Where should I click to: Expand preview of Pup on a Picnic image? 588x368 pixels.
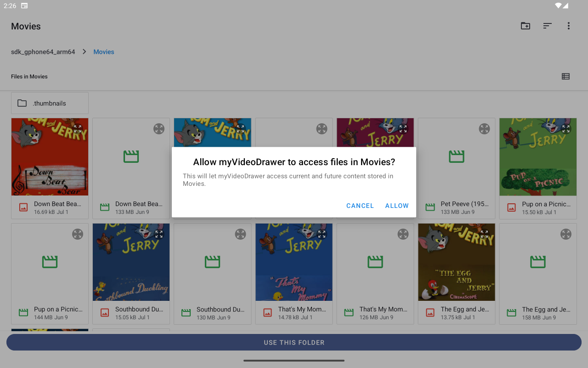tap(565, 129)
